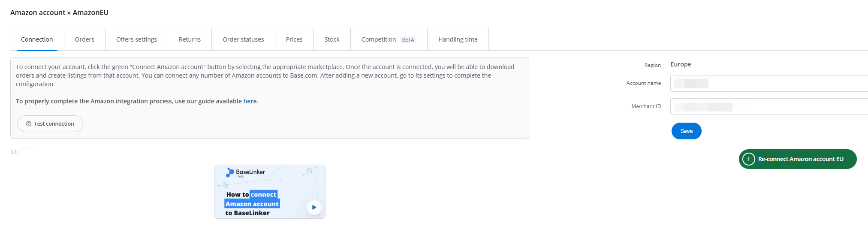Screen dimensions: 868x247
Task: Open the Offers settings tab
Action: (136, 39)
